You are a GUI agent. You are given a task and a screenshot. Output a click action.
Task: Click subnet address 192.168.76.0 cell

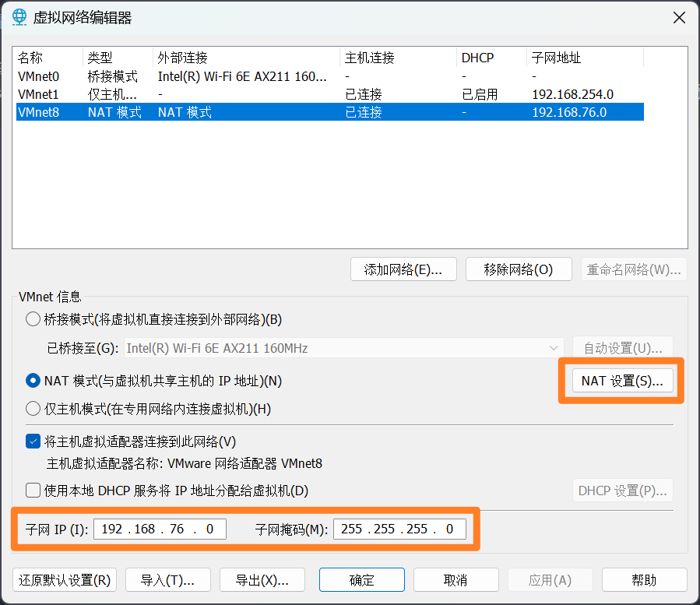tap(569, 112)
